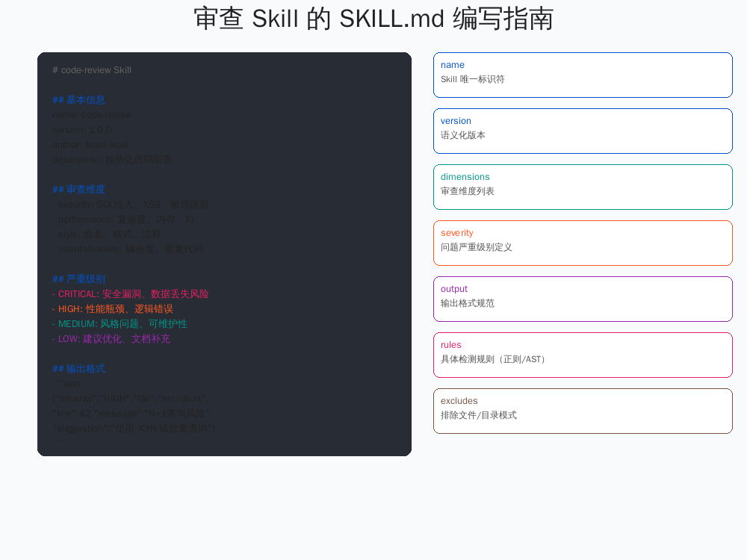747x560 pixels.
Task: Click the brown "excludes" card title
Action: (x=459, y=401)
